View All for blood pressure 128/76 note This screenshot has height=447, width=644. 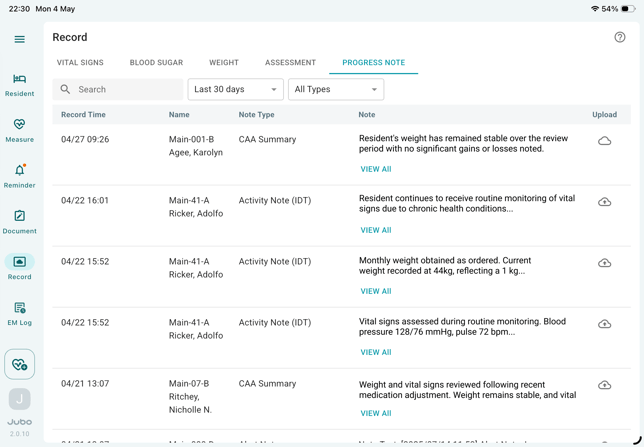(x=376, y=352)
